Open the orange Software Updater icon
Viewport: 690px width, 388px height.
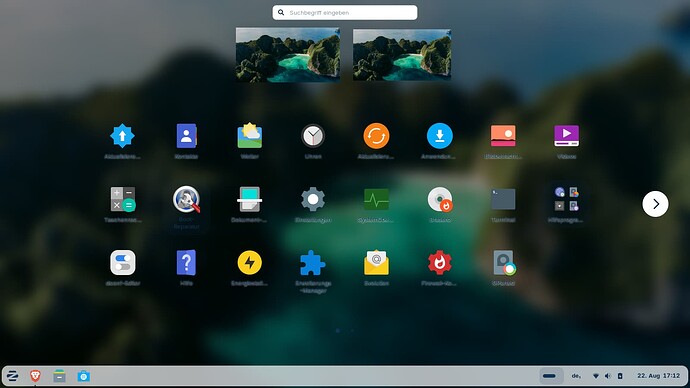pos(376,136)
